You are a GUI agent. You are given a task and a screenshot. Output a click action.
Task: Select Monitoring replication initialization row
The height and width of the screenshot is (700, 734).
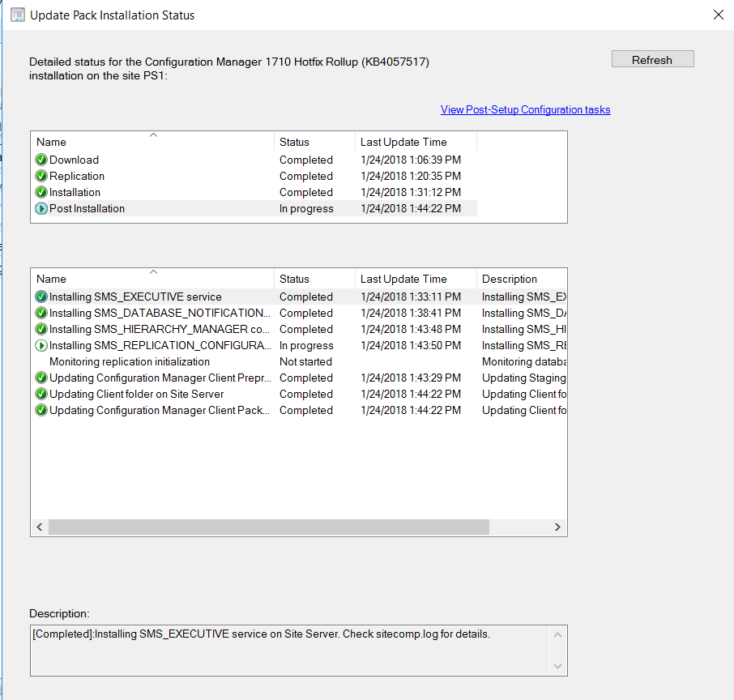click(300, 361)
